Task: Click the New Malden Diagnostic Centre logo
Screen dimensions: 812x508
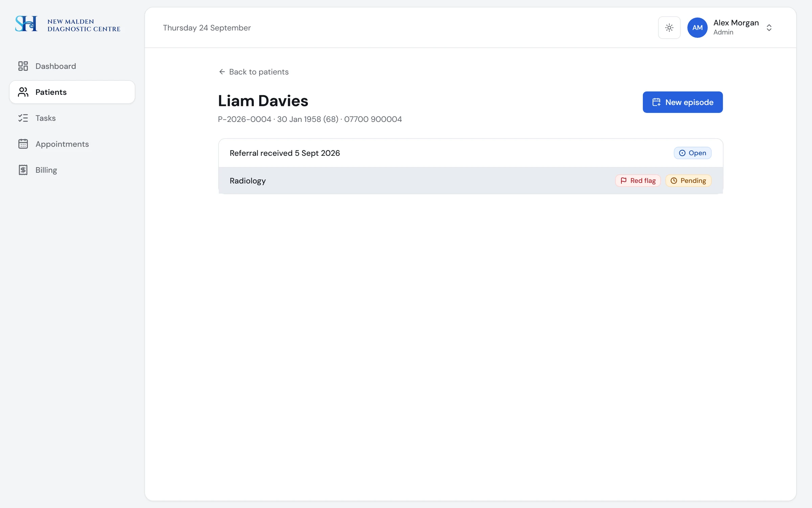Action: pos(68,24)
